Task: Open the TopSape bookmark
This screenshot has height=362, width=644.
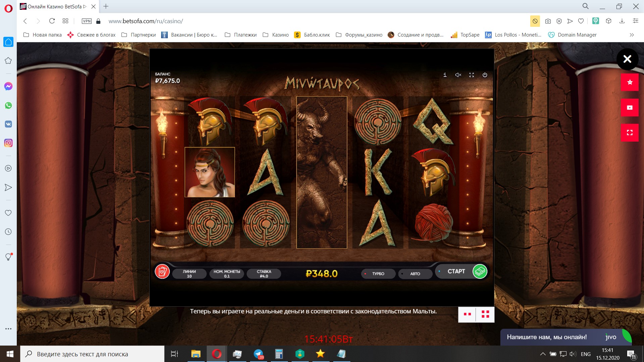Action: pos(465,35)
